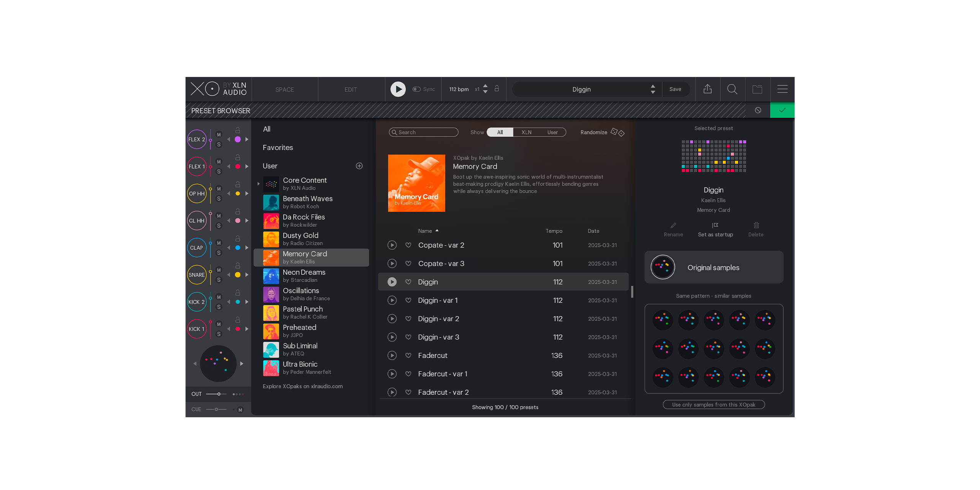
Task: Click the Rename pencil icon
Action: 673,225
